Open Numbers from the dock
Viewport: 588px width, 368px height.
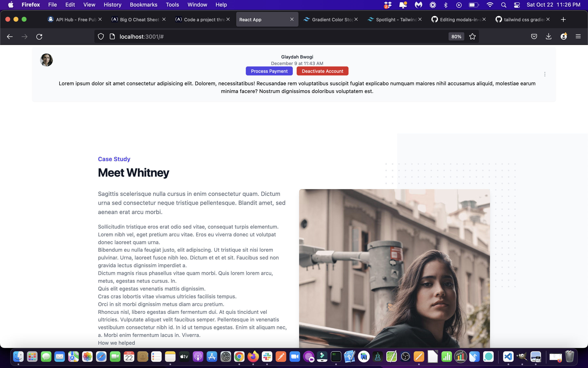click(x=447, y=357)
